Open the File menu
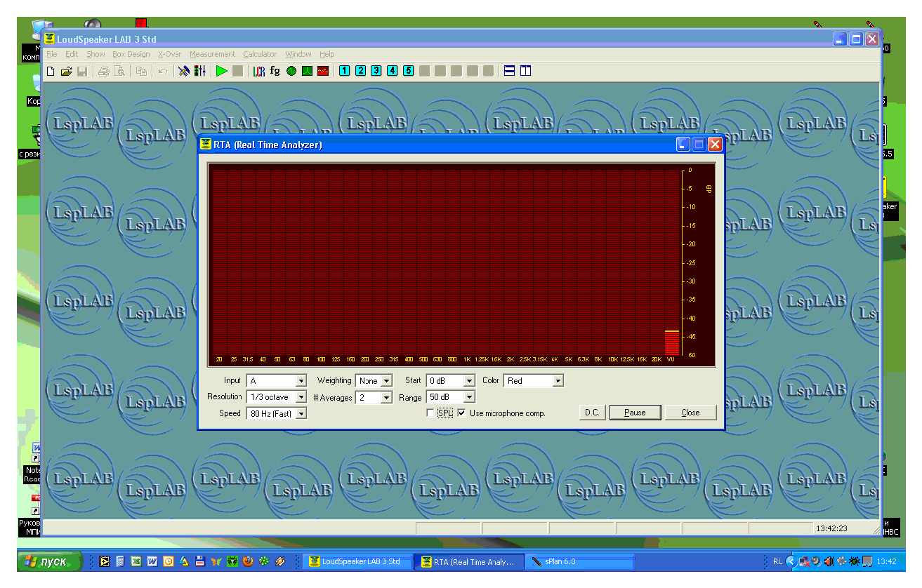This screenshot has width=922, height=588. 51,54
